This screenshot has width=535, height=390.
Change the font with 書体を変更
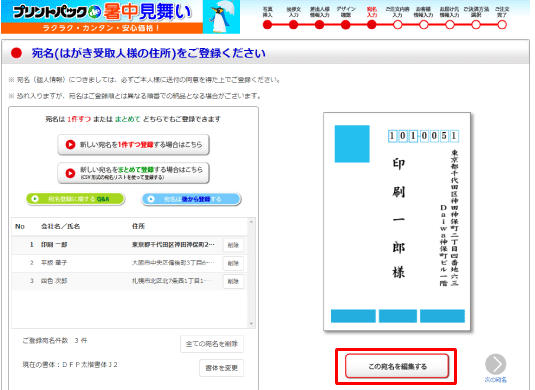221,368
